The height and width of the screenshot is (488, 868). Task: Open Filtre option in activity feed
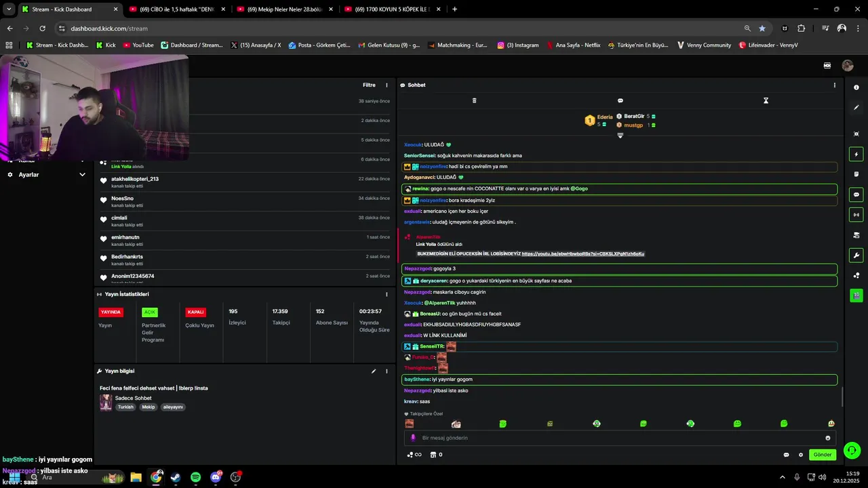[x=369, y=85]
